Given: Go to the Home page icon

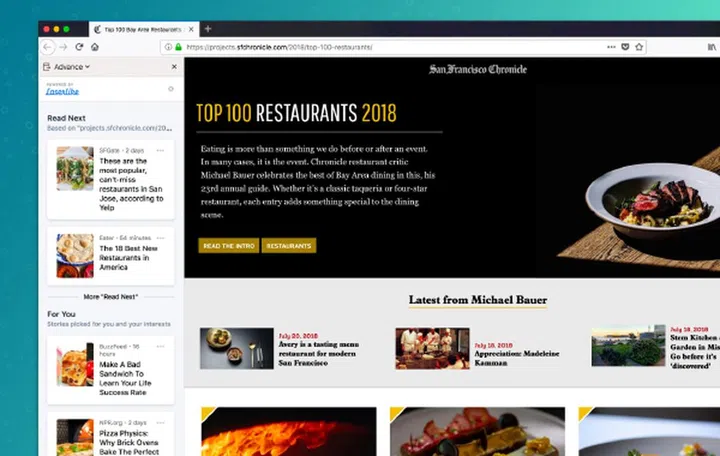Looking at the screenshot, I should pos(95,47).
